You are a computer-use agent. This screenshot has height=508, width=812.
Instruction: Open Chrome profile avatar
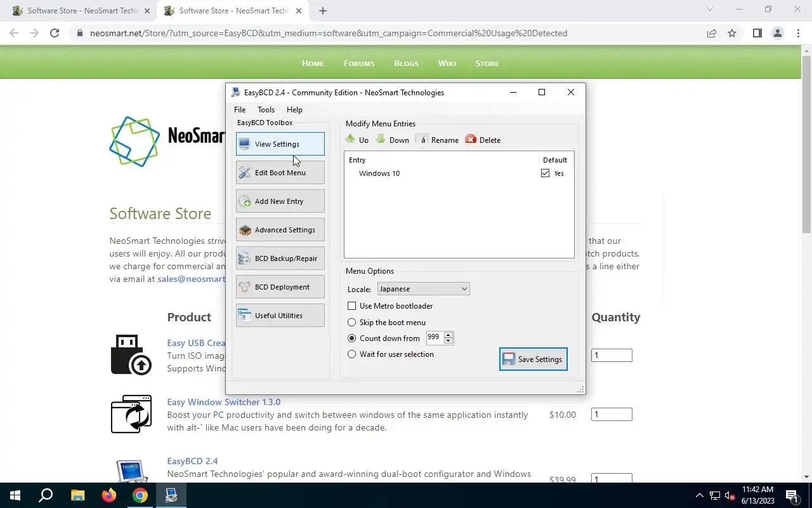click(777, 33)
